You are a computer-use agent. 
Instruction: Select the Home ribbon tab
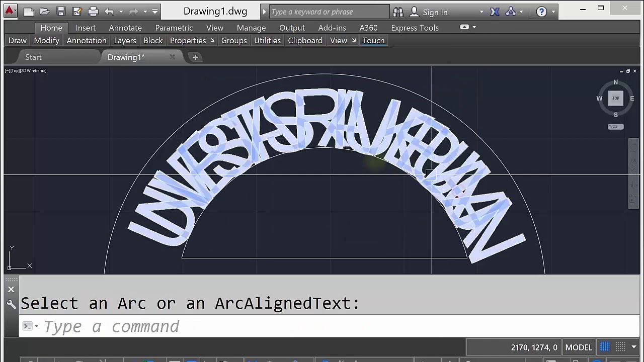[51, 28]
